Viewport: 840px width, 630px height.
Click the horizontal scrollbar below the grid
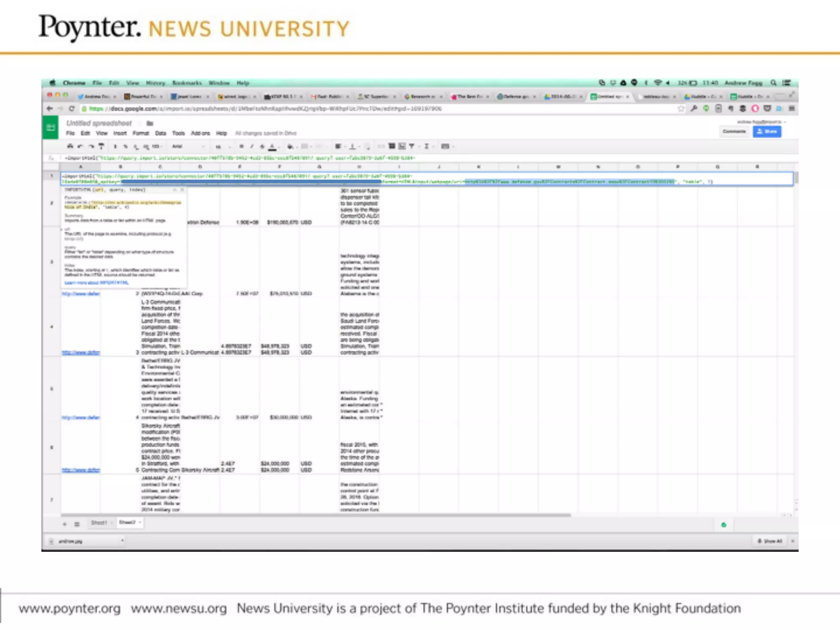316,515
